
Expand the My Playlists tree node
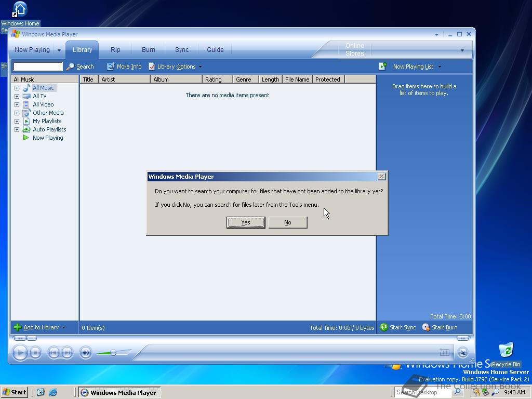(x=17, y=121)
